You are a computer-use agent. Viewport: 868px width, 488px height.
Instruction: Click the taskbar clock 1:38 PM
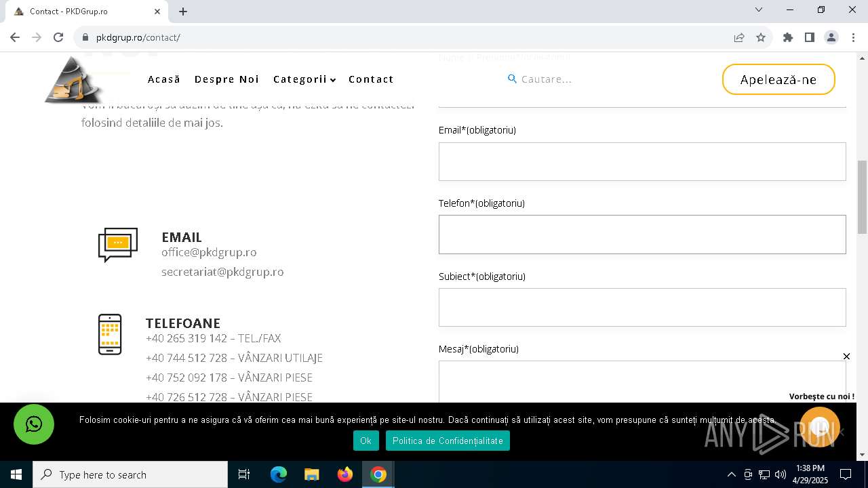[810, 468]
